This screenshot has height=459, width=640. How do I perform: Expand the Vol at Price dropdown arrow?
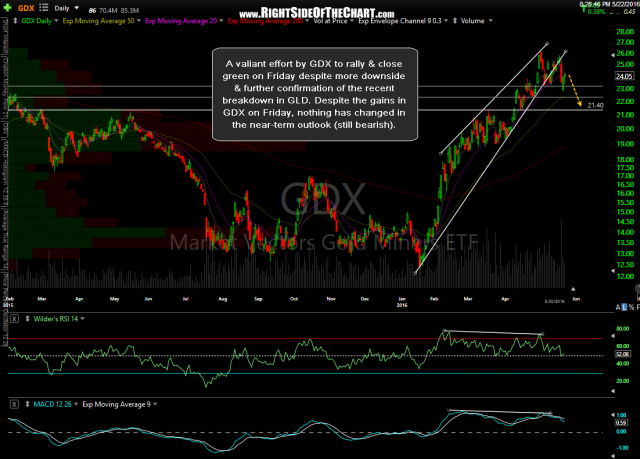pos(351,21)
